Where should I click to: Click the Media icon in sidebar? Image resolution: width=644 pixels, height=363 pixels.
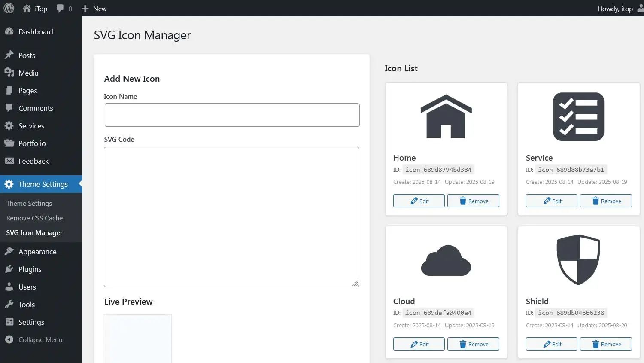tap(9, 73)
